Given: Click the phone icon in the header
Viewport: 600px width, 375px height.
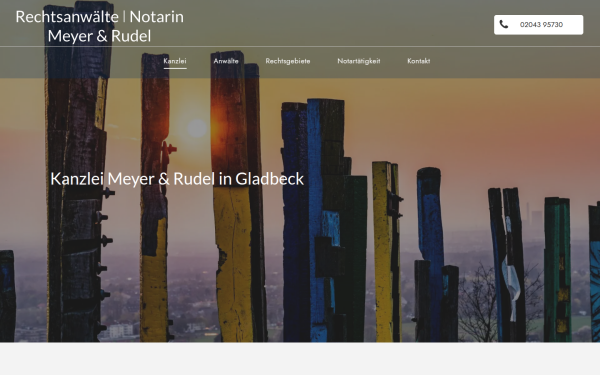Looking at the screenshot, I should [504, 24].
